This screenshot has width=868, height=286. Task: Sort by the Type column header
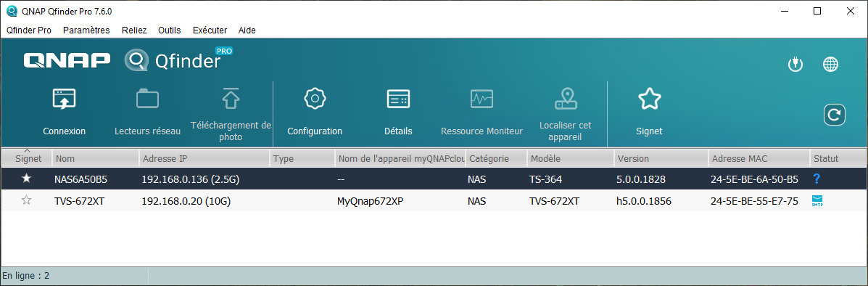303,158
